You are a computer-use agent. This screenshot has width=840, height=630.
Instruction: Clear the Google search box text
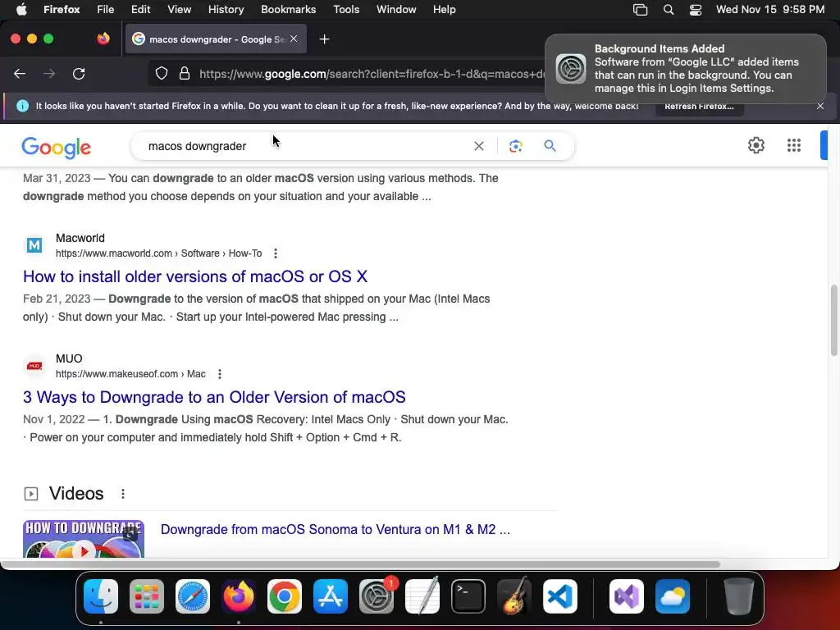479,146
